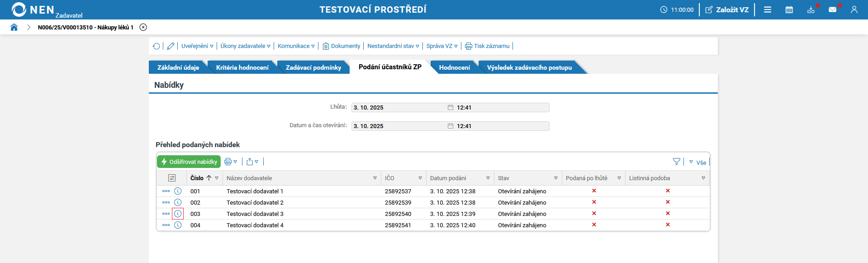Expand the Správa VZ menu
Screen dimensions: 868x263
(442, 46)
